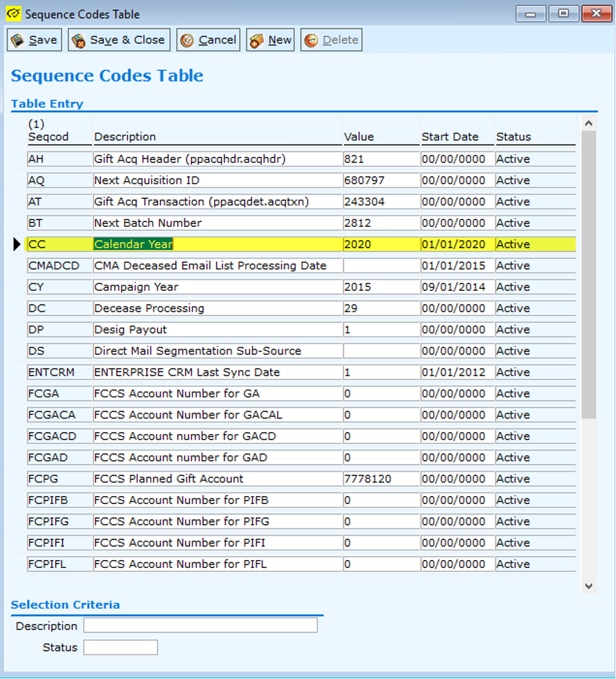Click the Calendar Year value cell 2020
The height and width of the screenshot is (679, 616).
point(382,244)
